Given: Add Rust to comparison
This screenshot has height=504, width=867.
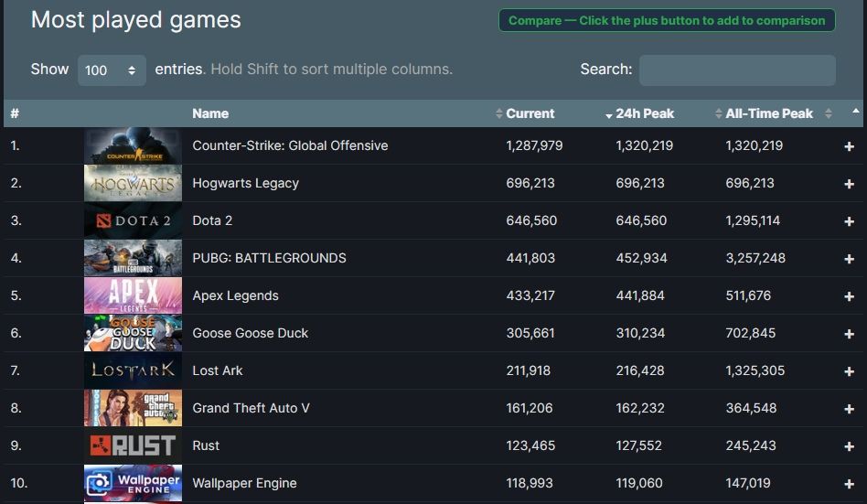Looking at the screenshot, I should point(849,446).
